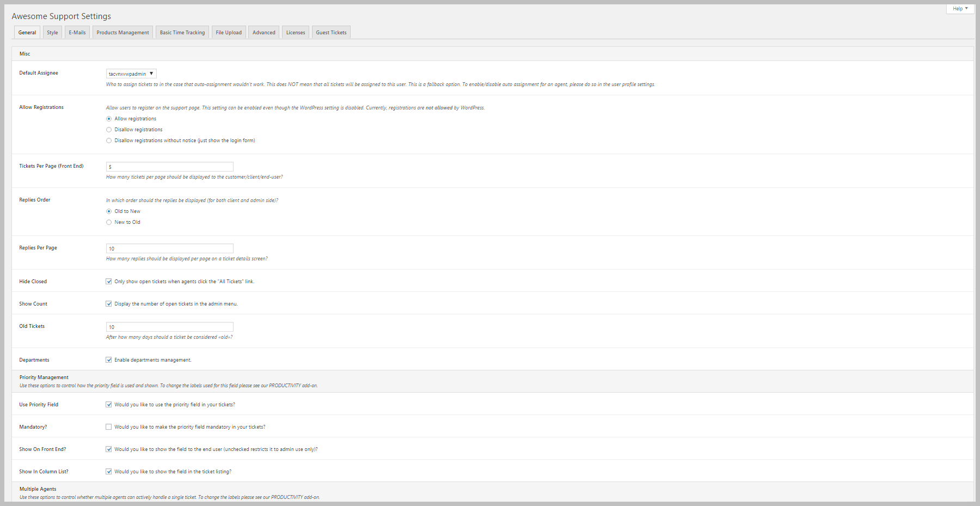Disable Show Count checkbox

coord(109,304)
